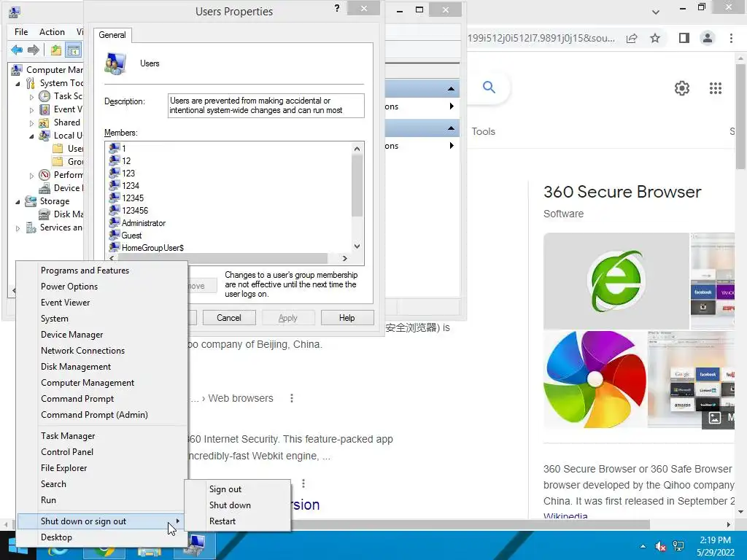Select Event Viewer icon in console tree
Viewport: 747px width, 560px height.
(x=44, y=109)
